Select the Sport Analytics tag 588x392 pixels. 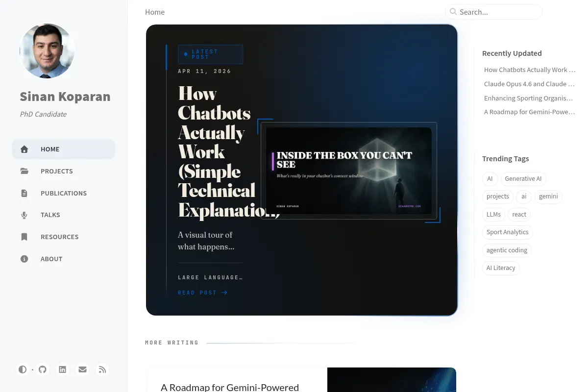pos(508,232)
